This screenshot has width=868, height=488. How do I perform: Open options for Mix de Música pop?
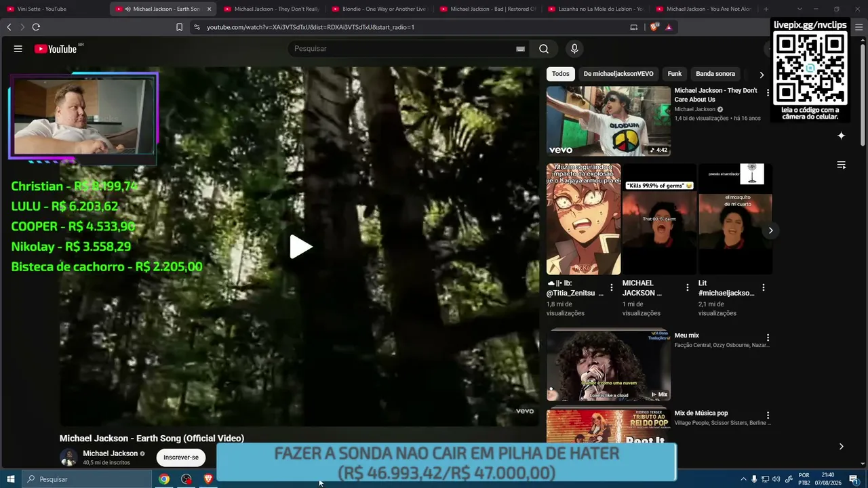click(x=768, y=415)
